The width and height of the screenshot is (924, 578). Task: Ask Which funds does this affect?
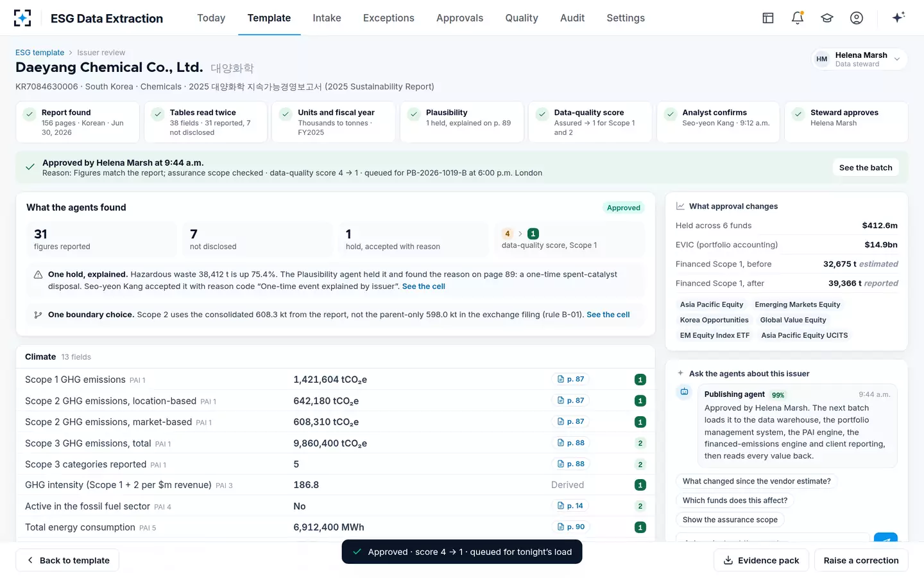[735, 500]
